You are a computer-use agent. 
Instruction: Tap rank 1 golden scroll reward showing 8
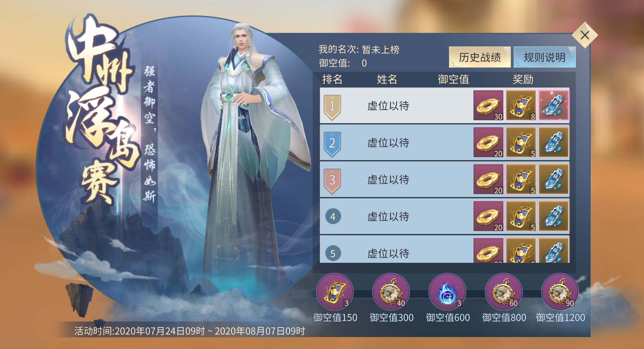[521, 105]
